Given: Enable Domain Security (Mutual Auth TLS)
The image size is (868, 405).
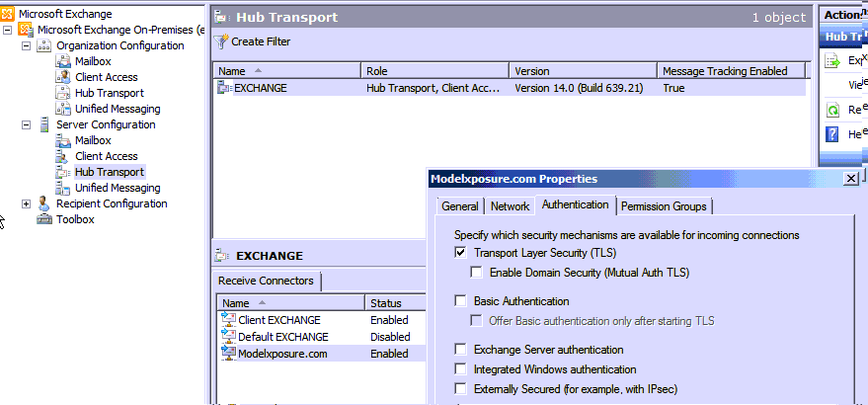Looking at the screenshot, I should 476,272.
